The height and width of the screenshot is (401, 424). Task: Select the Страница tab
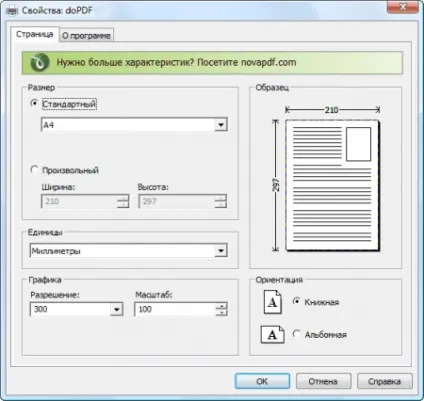pos(35,34)
